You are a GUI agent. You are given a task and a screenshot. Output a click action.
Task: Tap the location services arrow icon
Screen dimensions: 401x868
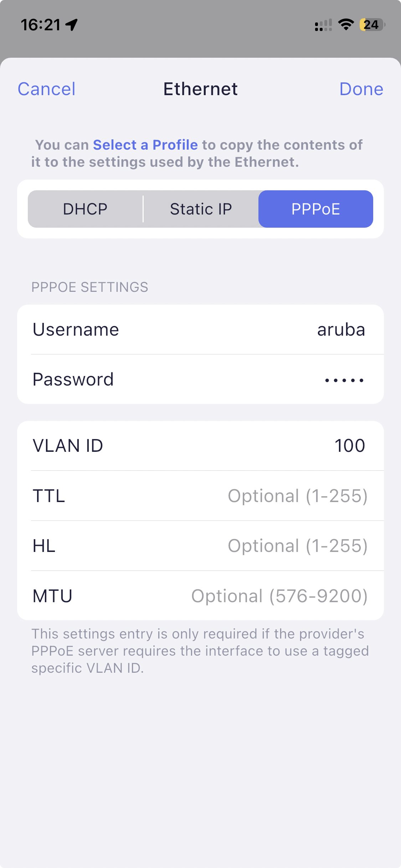pyautogui.click(x=72, y=25)
